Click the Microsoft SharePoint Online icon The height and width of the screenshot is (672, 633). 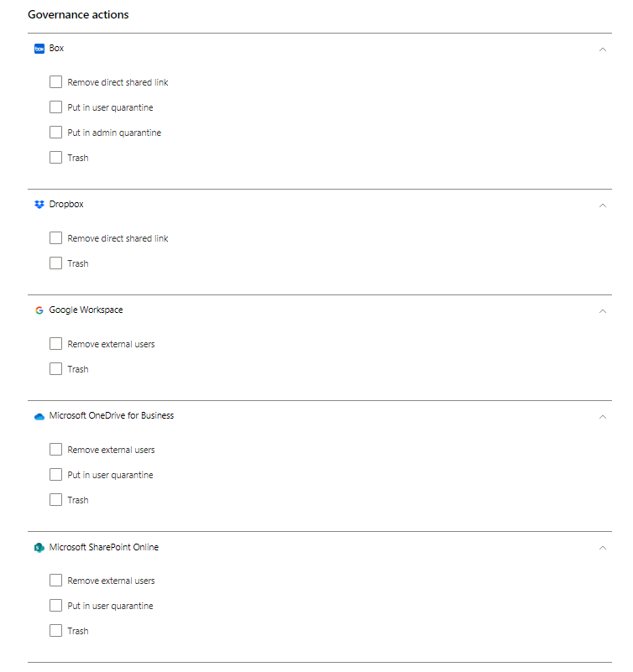(39, 548)
